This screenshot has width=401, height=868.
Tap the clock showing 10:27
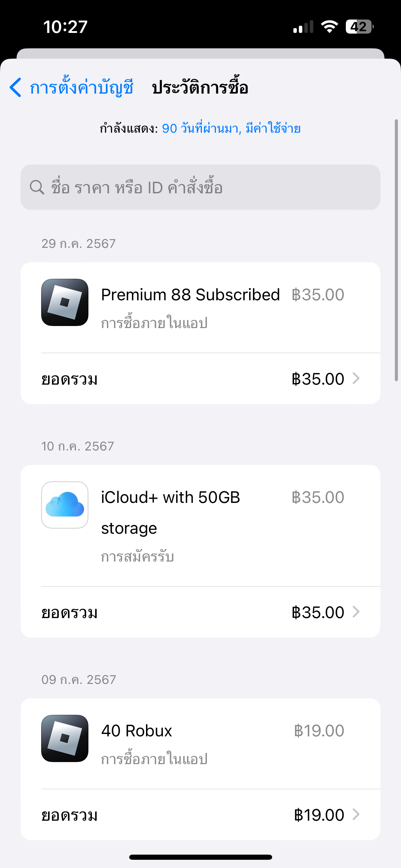(x=65, y=27)
